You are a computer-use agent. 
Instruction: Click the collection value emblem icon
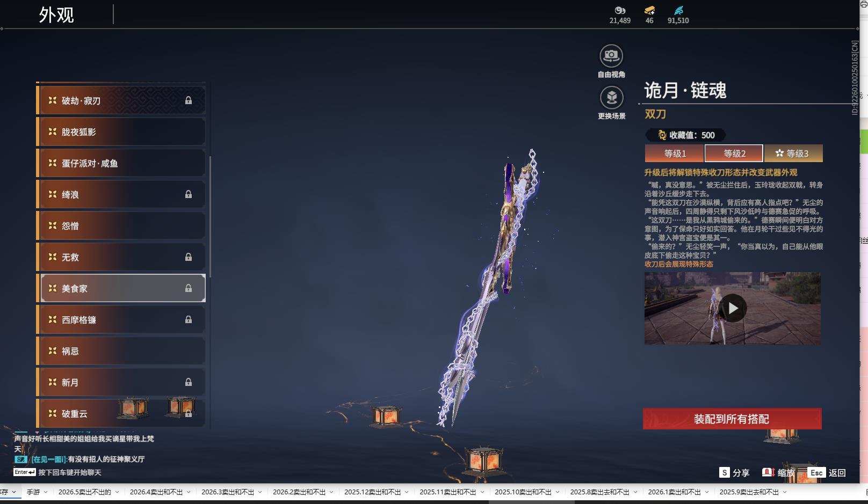[x=662, y=135]
